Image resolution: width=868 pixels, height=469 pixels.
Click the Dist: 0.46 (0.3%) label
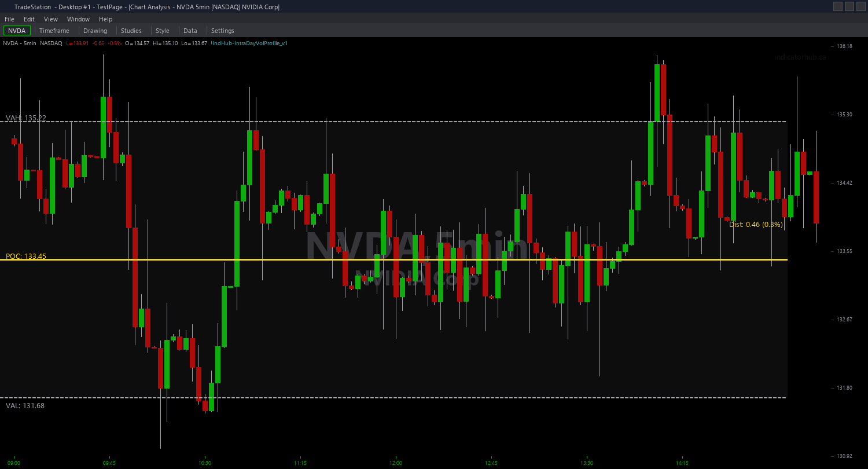pyautogui.click(x=756, y=225)
